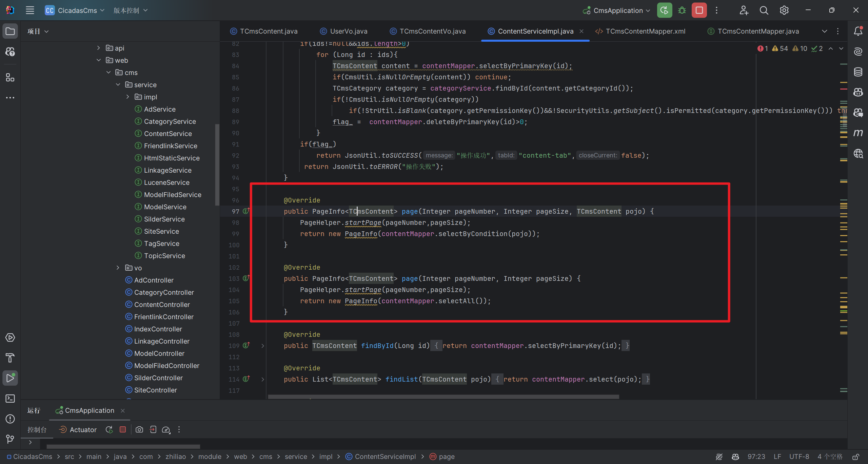868x464 pixels.
Task: Start debugging CmsApplication
Action: [682, 10]
